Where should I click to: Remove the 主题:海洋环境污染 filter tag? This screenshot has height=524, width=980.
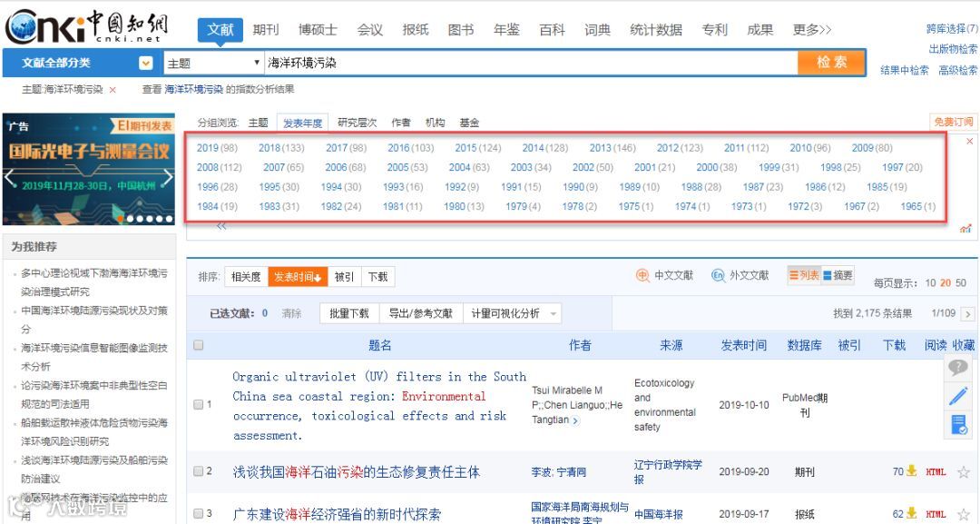(x=113, y=90)
